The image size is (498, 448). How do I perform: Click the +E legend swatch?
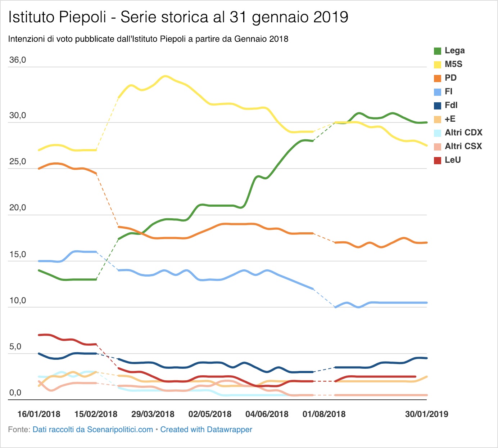coord(438,120)
